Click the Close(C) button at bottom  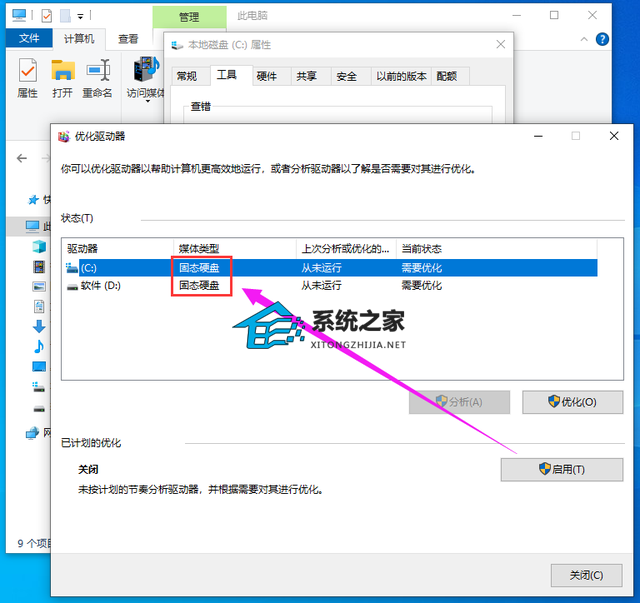587,575
